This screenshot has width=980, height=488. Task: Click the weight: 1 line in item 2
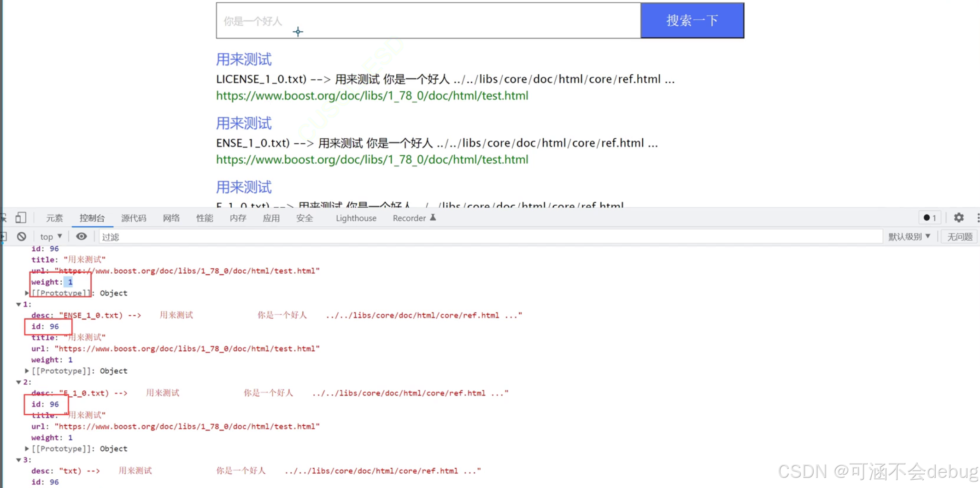click(52, 438)
